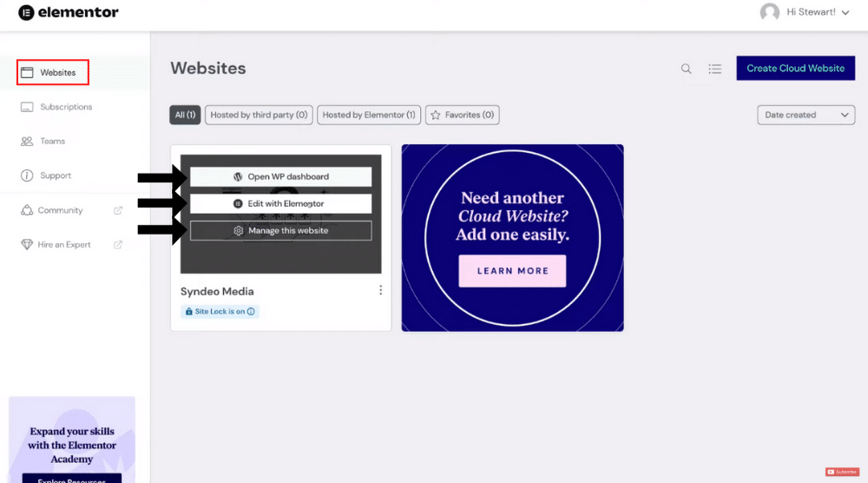This screenshot has height=483, width=868.
Task: Click the Hire an Expert diamond icon
Action: point(27,245)
